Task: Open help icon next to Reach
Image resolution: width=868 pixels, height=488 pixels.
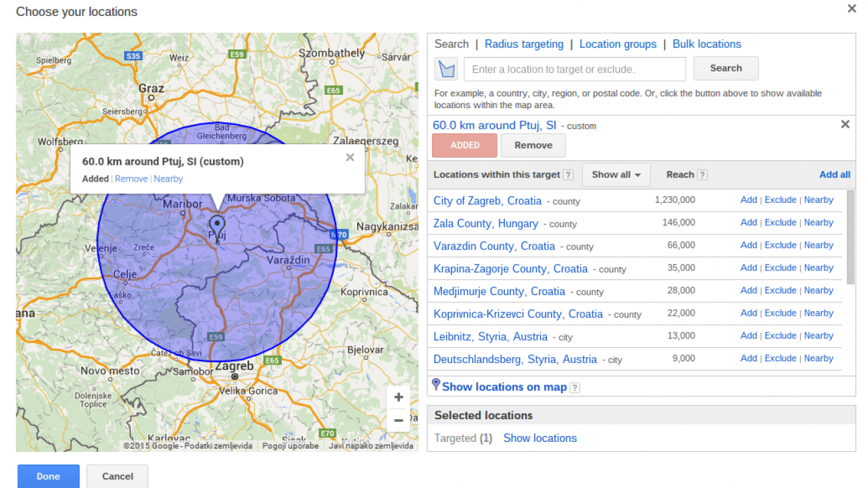Action: tap(702, 175)
